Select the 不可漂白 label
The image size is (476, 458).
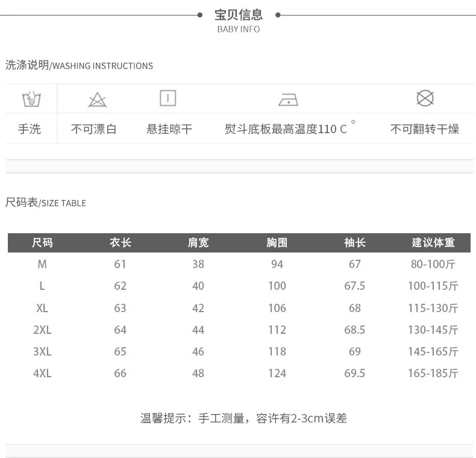94,129
